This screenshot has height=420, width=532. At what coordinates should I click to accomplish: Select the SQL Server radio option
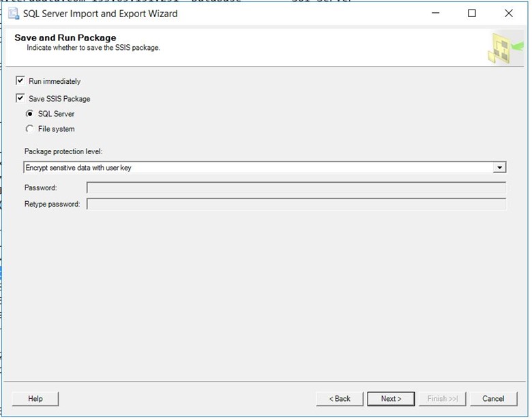click(x=30, y=114)
